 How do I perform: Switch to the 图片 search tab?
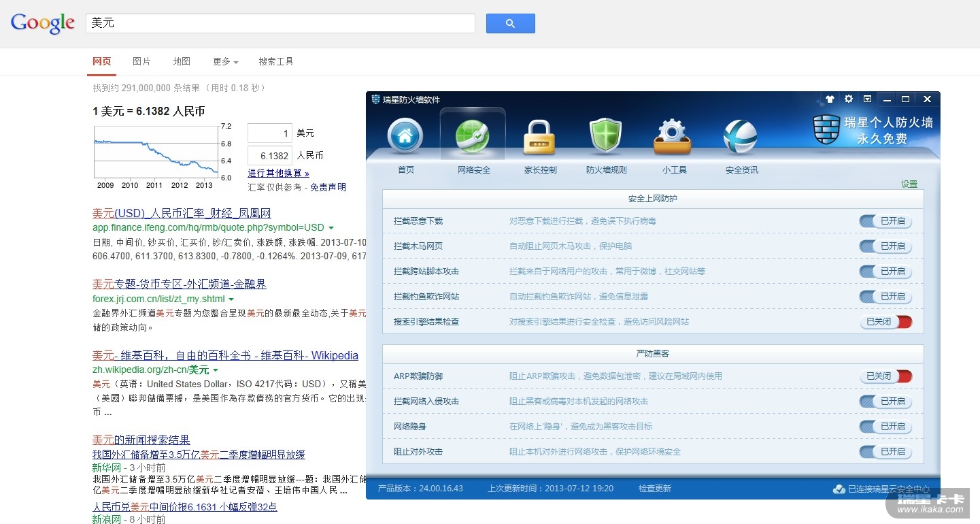tap(141, 62)
